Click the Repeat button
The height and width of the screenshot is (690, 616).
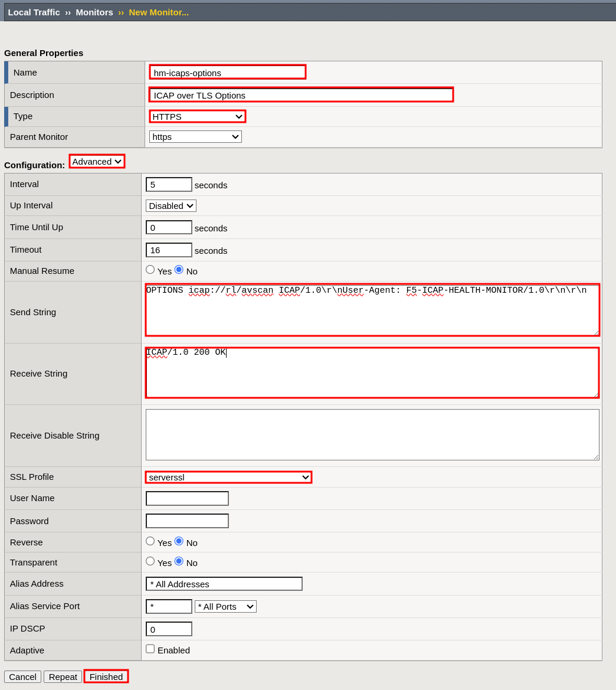[63, 676]
